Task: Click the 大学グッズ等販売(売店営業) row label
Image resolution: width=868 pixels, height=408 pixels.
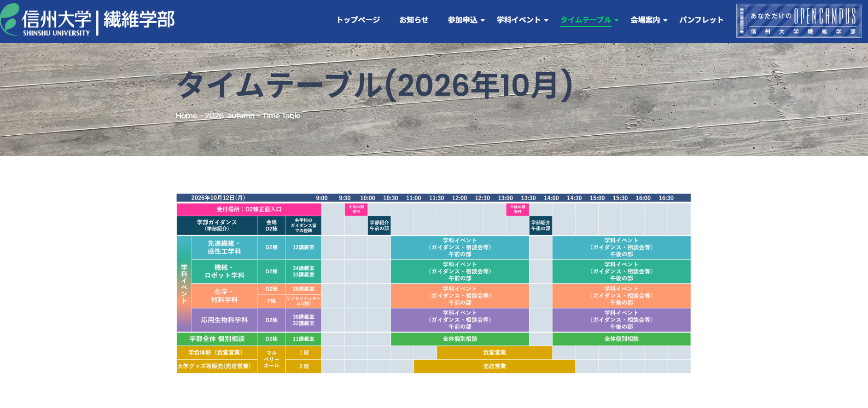Action: 217,367
